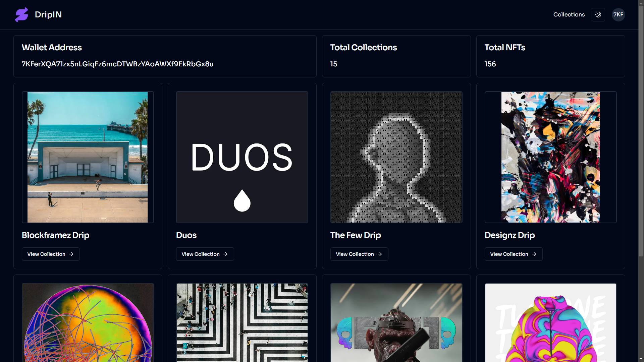Open the 7KF wallet avatar menu

pyautogui.click(x=618, y=15)
